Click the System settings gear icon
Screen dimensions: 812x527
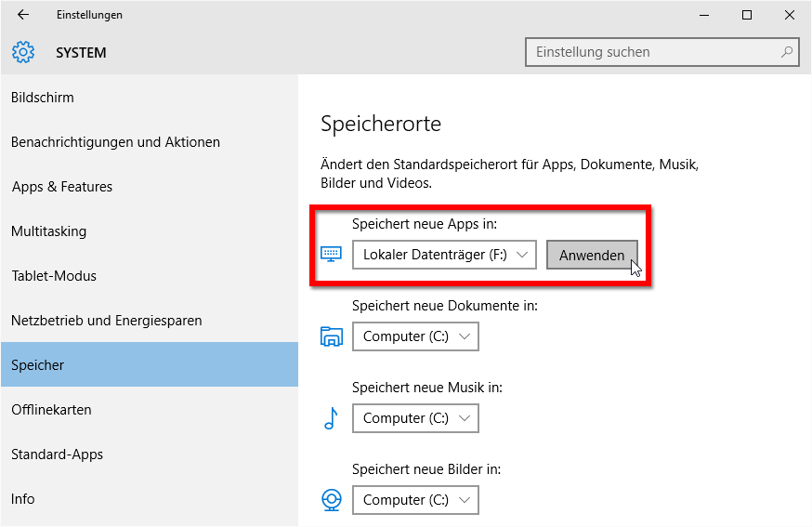[x=23, y=52]
